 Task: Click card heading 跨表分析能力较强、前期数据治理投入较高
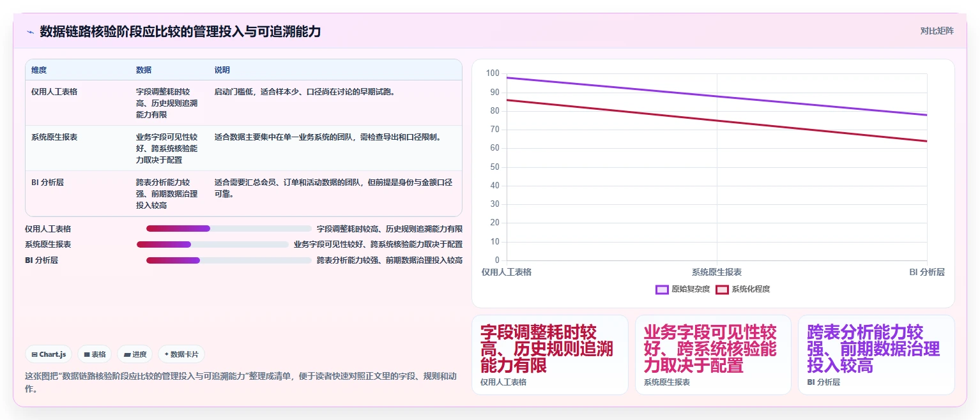(873, 349)
